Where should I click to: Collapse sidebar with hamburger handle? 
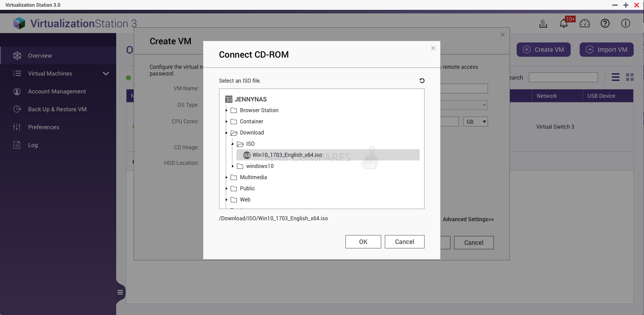pyautogui.click(x=120, y=292)
